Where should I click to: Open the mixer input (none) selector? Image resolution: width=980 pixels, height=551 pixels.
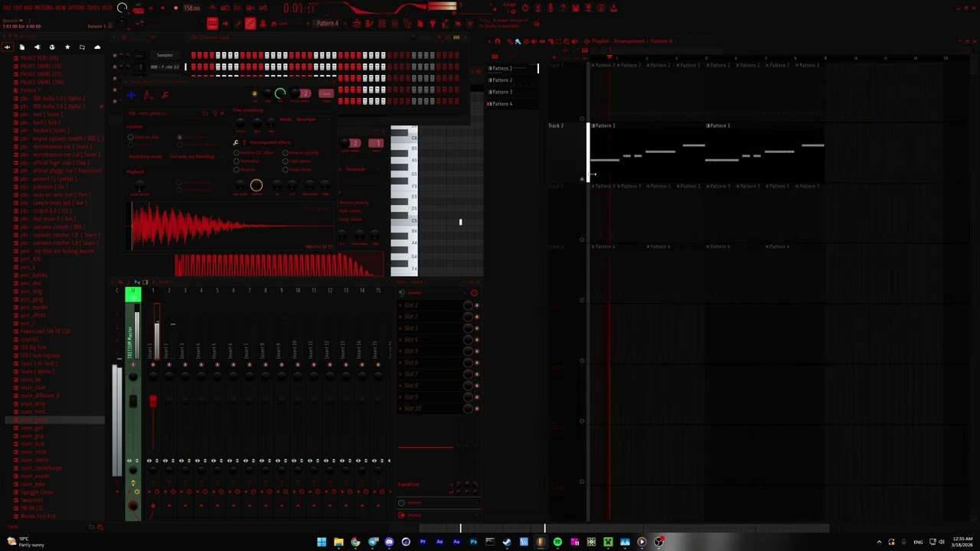(x=431, y=293)
